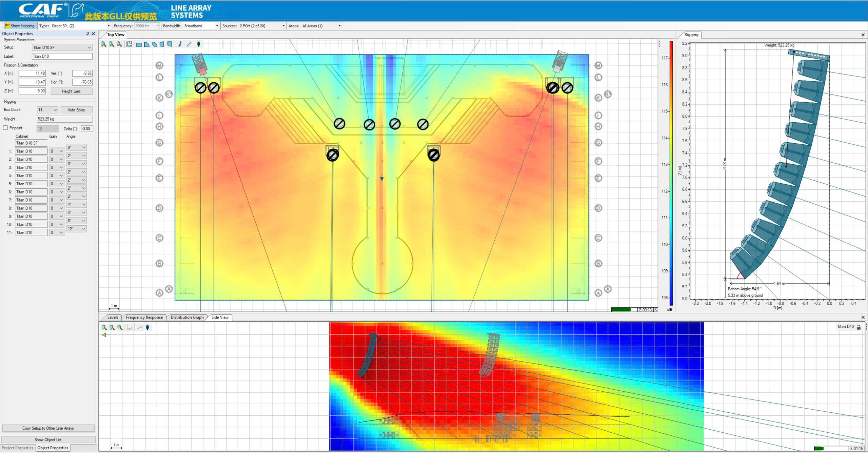This screenshot has width=868, height=453.
Task: Open the 8° angle dropdown
Action: click(77, 221)
